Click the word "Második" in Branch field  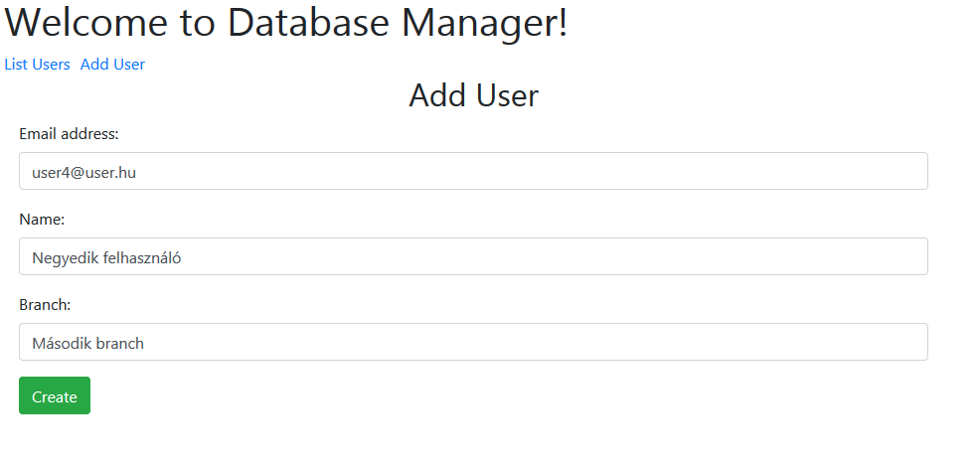click(62, 343)
